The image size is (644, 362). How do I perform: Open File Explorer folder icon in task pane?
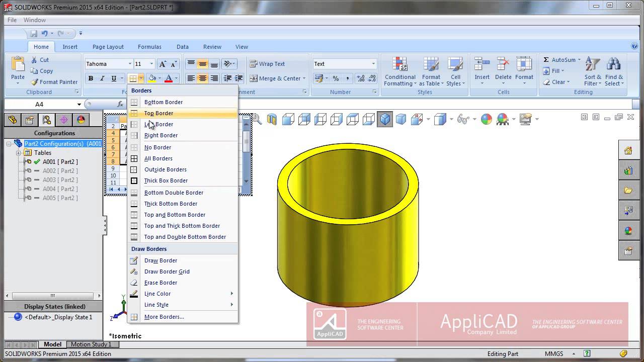tap(628, 191)
